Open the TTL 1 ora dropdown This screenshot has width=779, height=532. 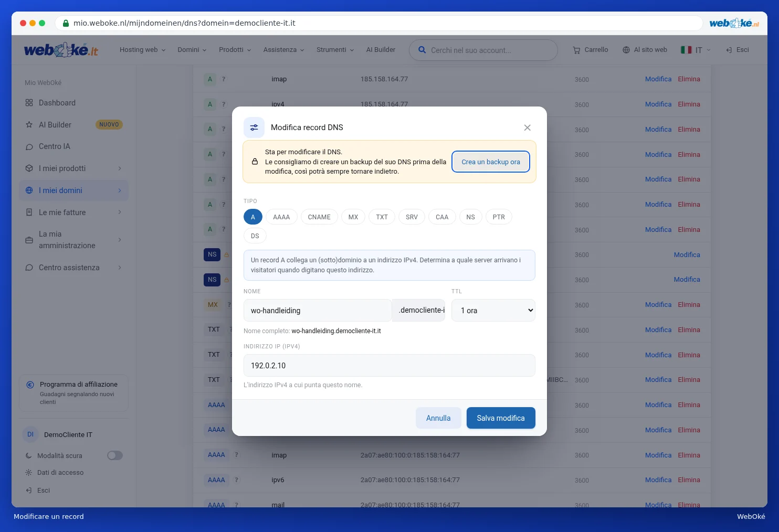(x=493, y=311)
